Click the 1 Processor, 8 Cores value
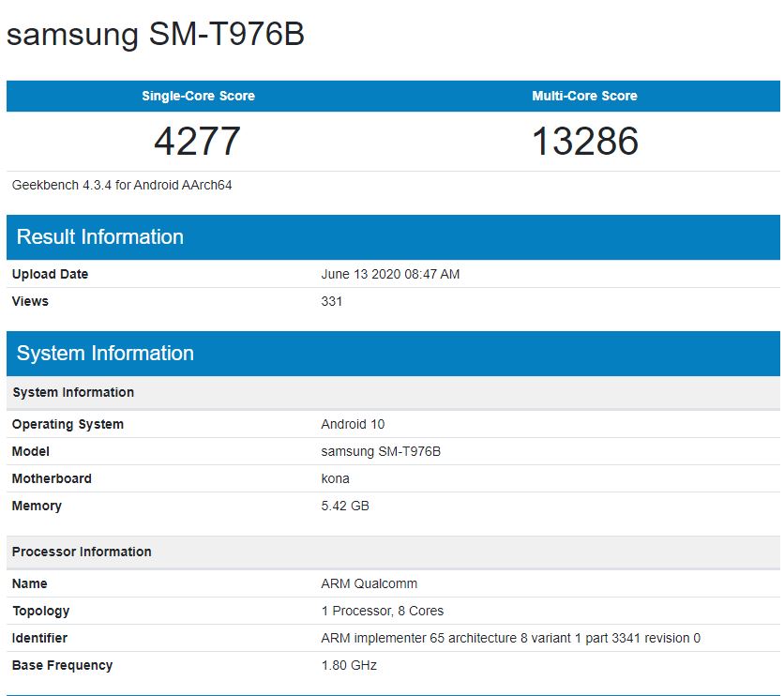The width and height of the screenshot is (784, 696). click(x=383, y=611)
